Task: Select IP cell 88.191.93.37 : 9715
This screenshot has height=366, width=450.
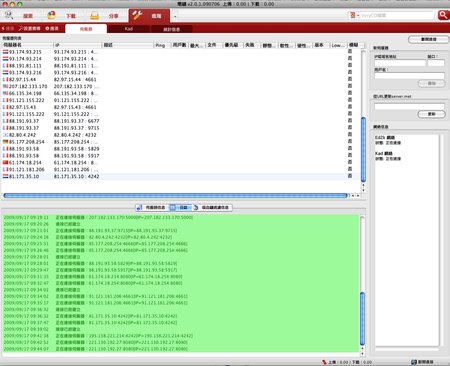Action: [77, 128]
